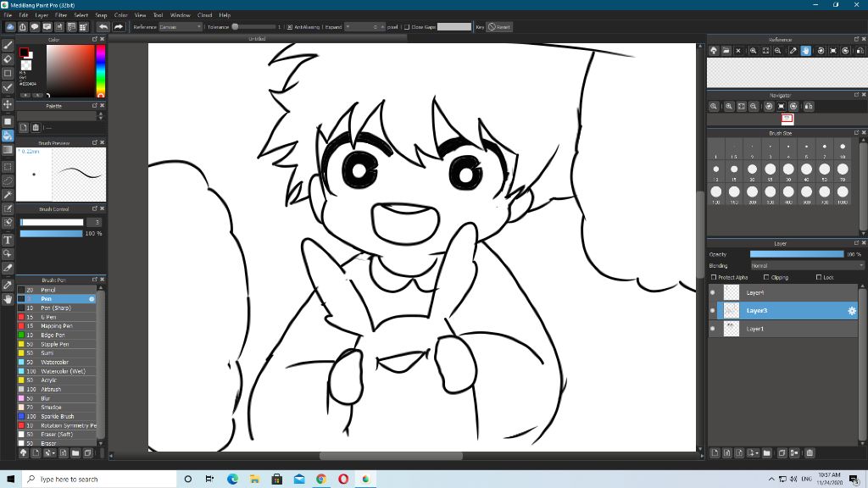
Task: Open the Blending mode dropdown
Action: 807,265
